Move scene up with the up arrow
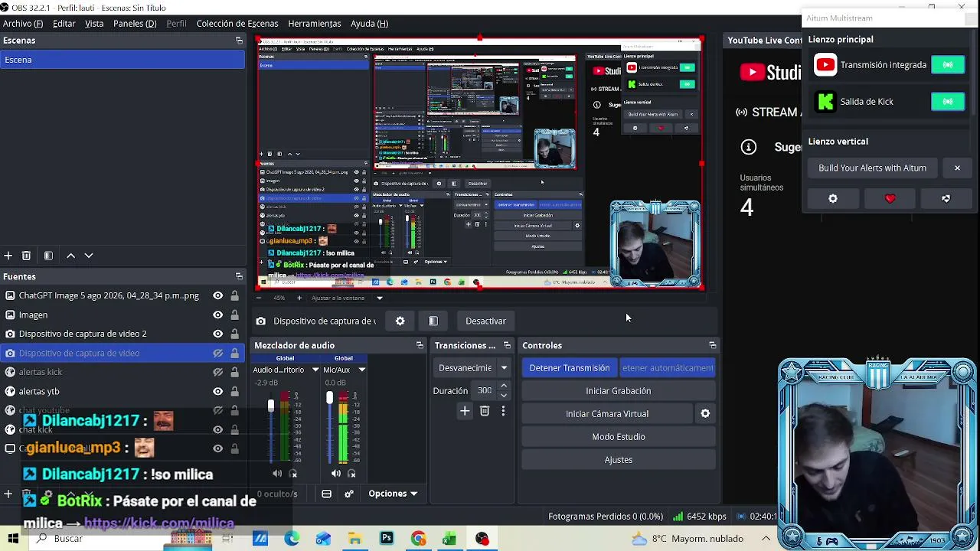This screenshot has height=551, width=980. tap(70, 256)
